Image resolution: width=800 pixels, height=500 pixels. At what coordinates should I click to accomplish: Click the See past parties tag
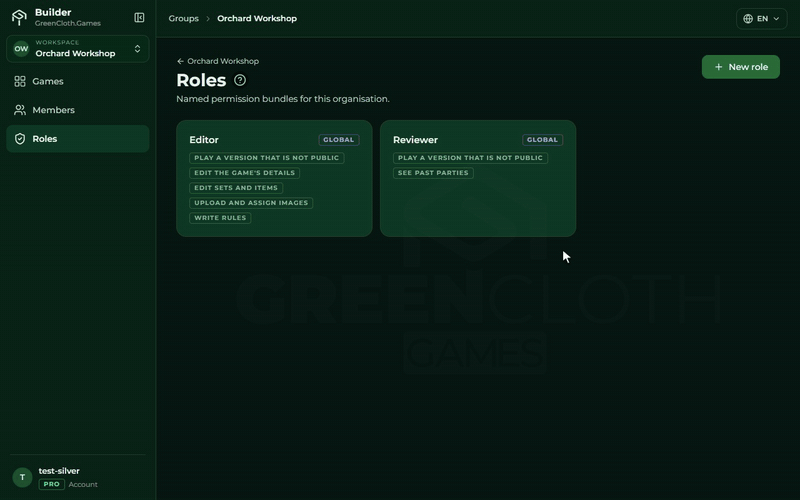point(433,172)
